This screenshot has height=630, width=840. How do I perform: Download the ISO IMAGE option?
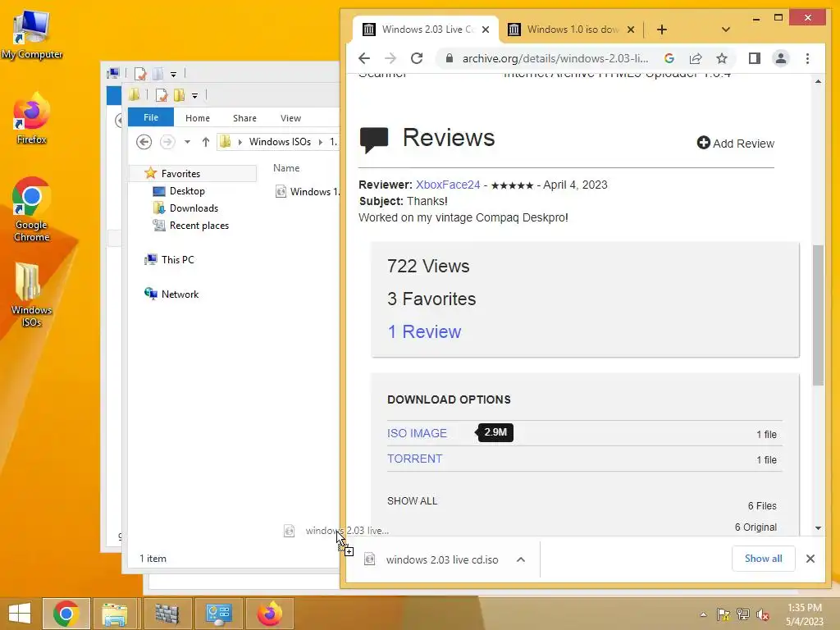pyautogui.click(x=417, y=433)
